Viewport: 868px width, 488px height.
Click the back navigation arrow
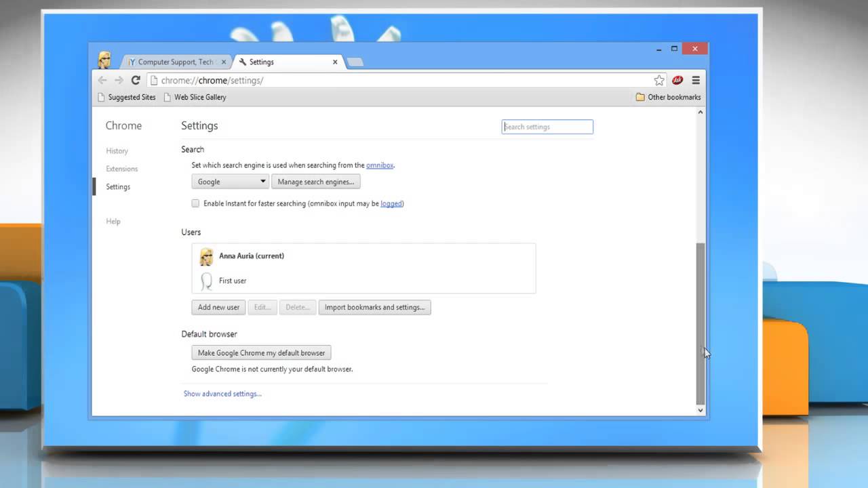tap(102, 80)
